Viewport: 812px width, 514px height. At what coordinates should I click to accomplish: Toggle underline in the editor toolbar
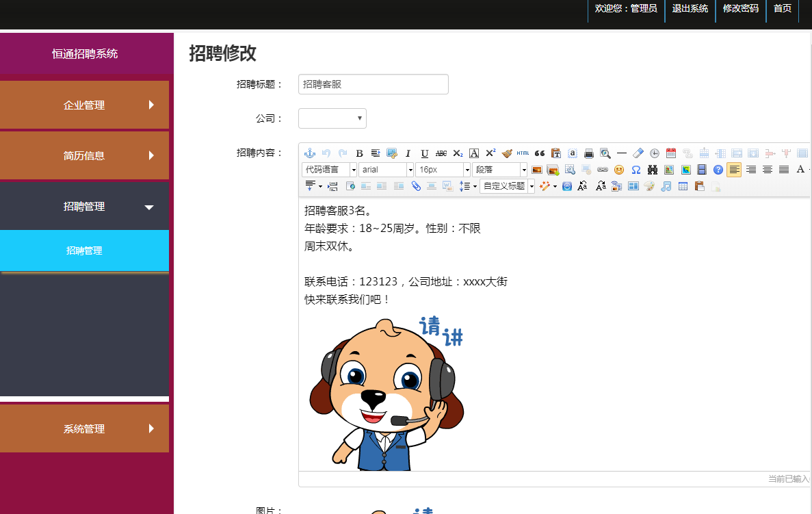(x=424, y=153)
